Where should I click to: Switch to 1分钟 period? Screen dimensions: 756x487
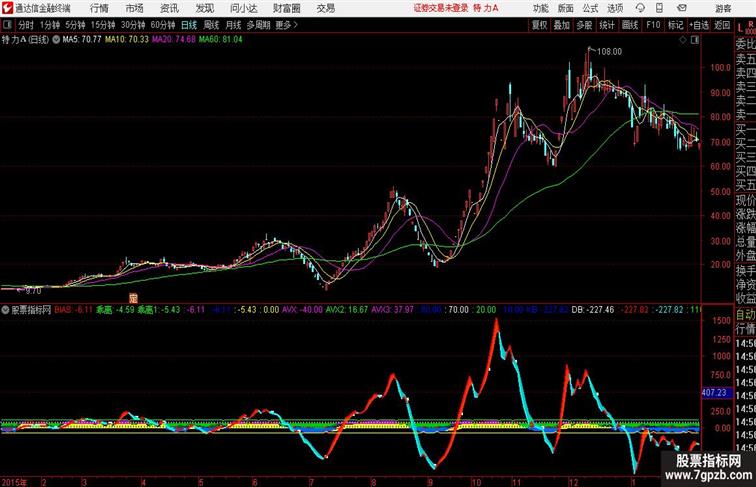50,25
